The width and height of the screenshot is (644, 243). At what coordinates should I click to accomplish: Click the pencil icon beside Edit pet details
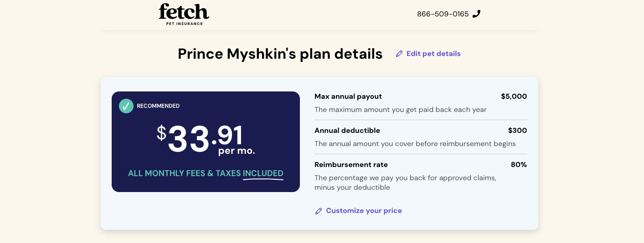tap(399, 54)
